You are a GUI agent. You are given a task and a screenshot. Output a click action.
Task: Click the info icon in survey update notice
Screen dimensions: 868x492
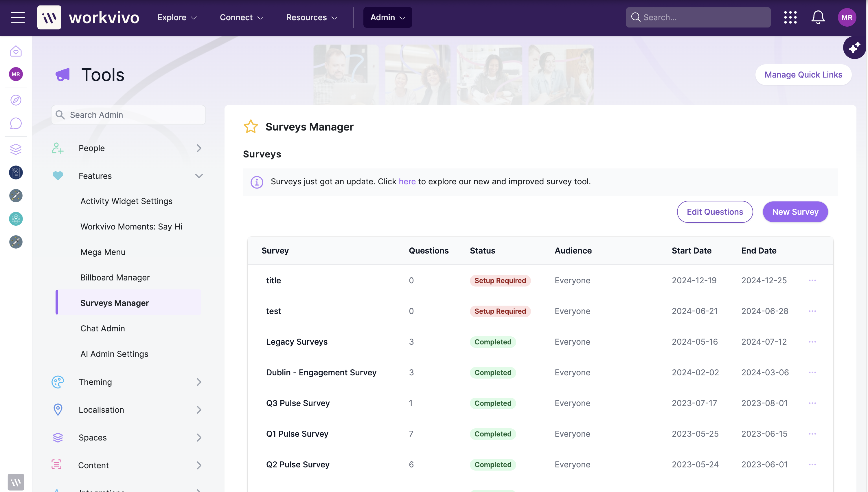pos(257,182)
